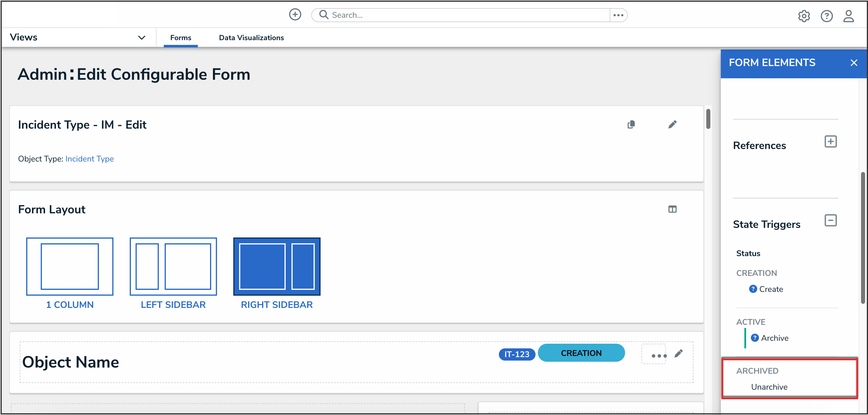Expand the Views dropdown
The image size is (868, 415).
point(142,38)
